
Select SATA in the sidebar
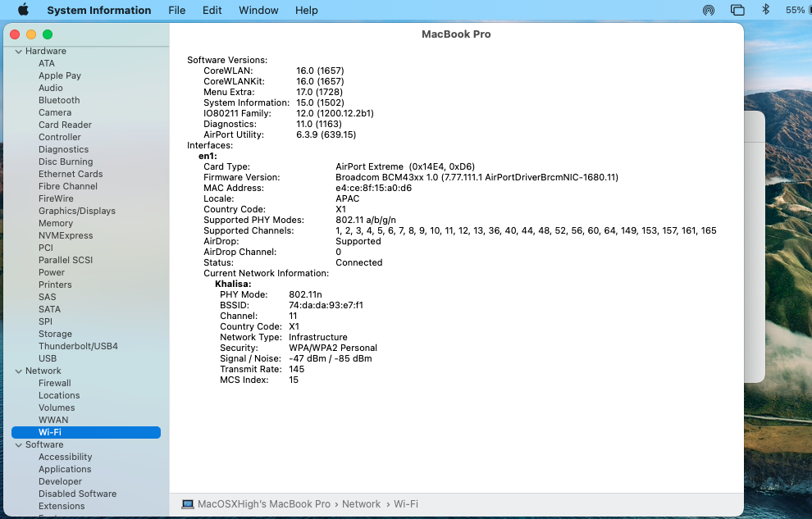(50, 309)
